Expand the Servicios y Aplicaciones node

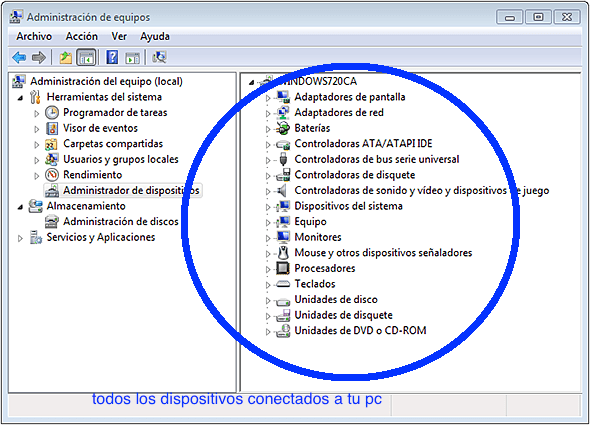pyautogui.click(x=20, y=238)
